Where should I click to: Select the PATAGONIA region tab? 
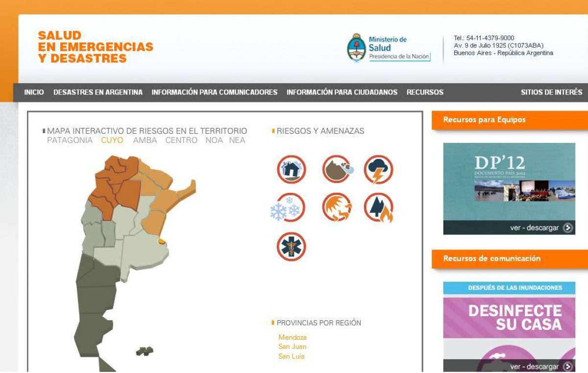pos(70,140)
